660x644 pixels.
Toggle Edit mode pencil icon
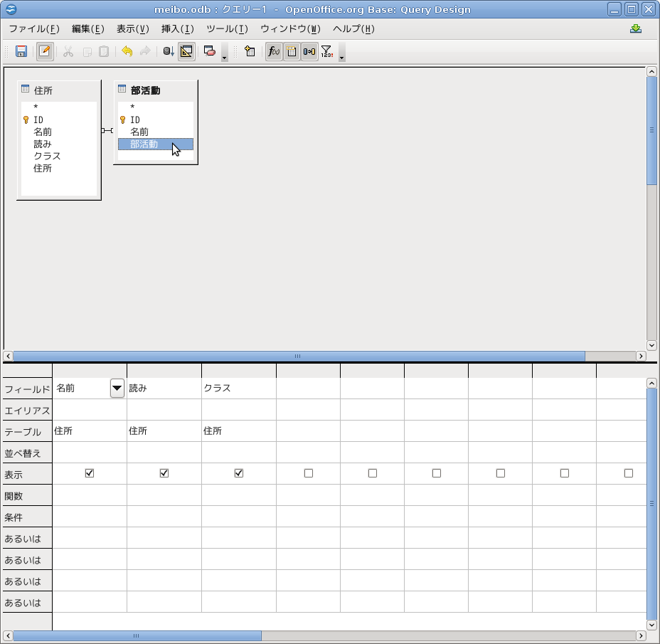[45, 51]
